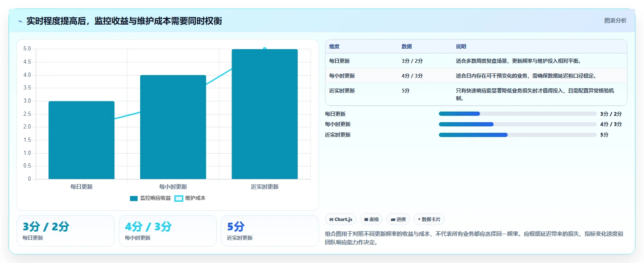Viewport: 644px width, 263px height.
Task: Click the footnote paragraph starting 组合图用于对照
Action: point(474,238)
